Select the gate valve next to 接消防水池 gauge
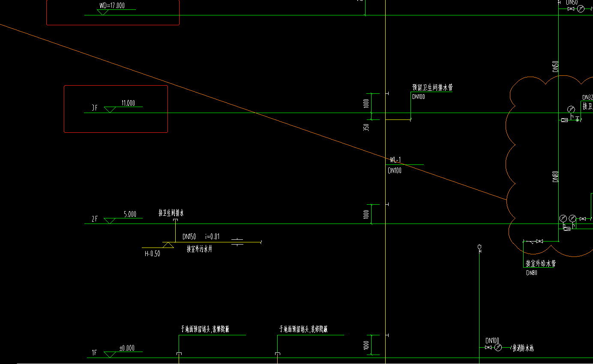 488,347
